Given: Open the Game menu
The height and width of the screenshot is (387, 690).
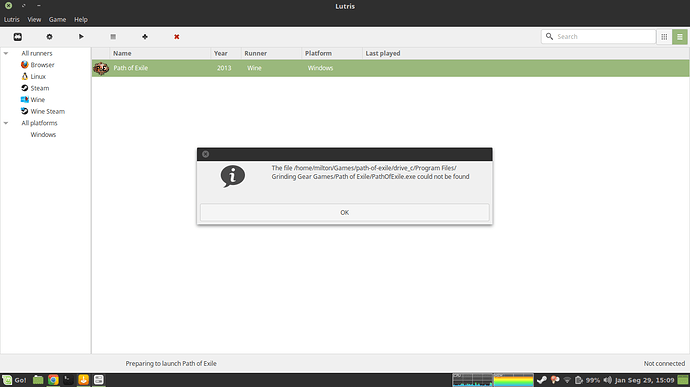Looking at the screenshot, I should pyautogui.click(x=57, y=19).
